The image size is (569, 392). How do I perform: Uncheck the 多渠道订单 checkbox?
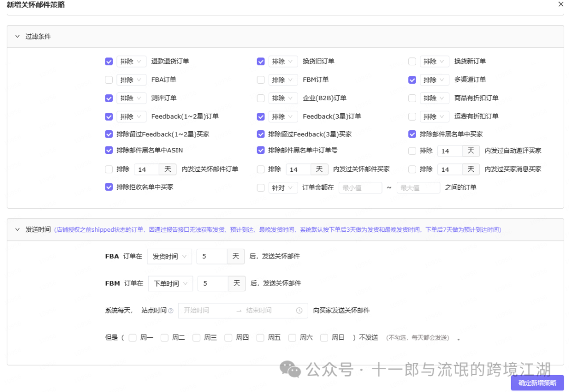(412, 80)
